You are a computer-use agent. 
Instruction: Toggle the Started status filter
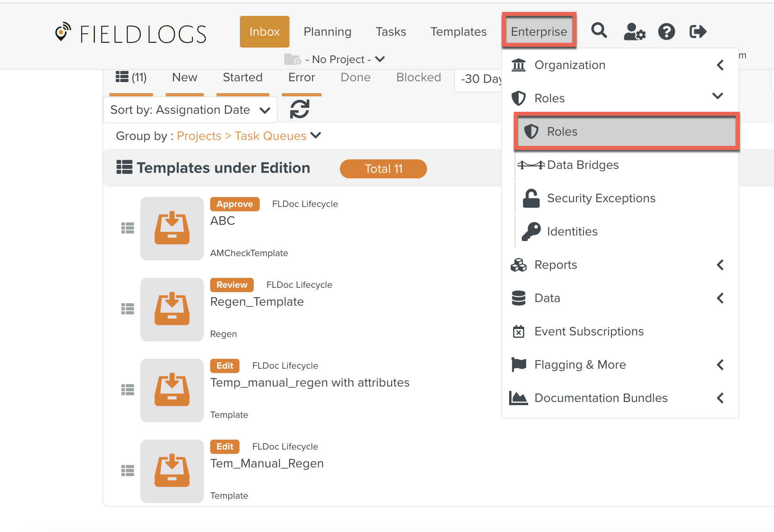243,78
